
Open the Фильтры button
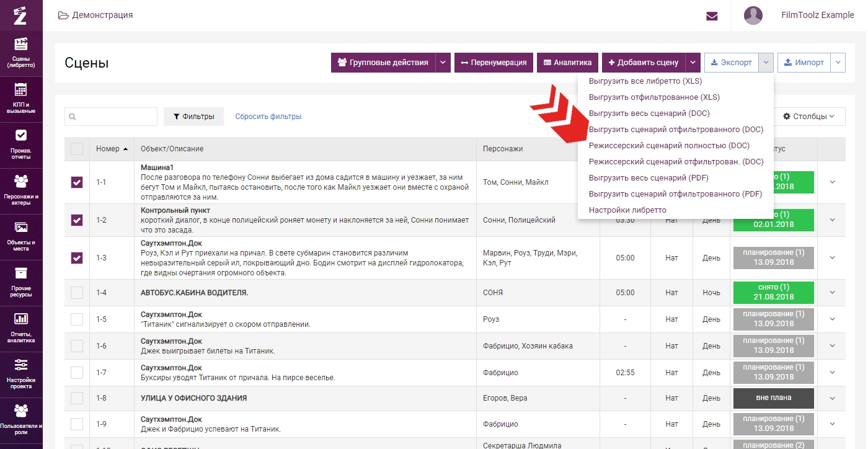pyautogui.click(x=193, y=117)
